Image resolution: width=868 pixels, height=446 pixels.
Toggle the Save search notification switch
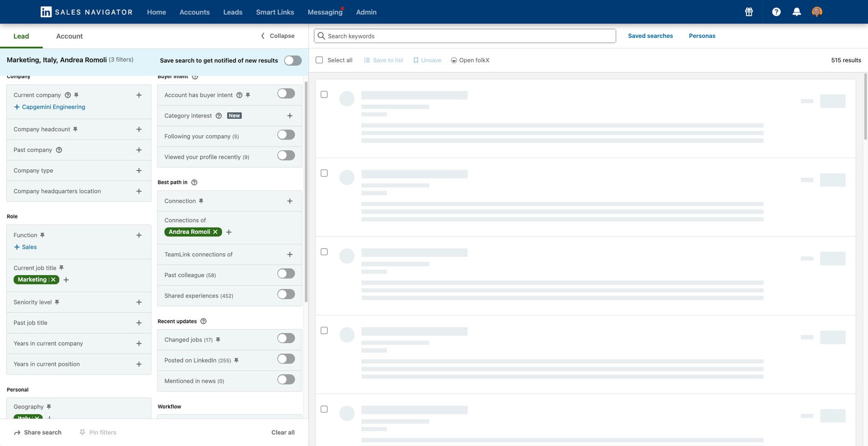293,60
